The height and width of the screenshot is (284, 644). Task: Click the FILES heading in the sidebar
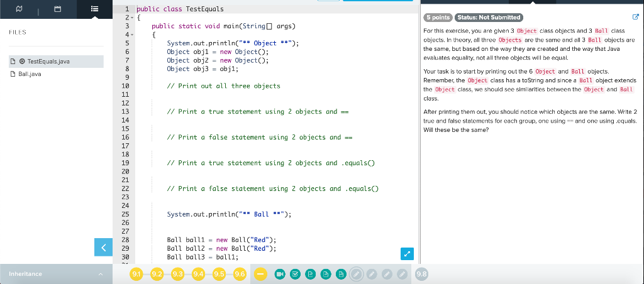pyautogui.click(x=17, y=33)
